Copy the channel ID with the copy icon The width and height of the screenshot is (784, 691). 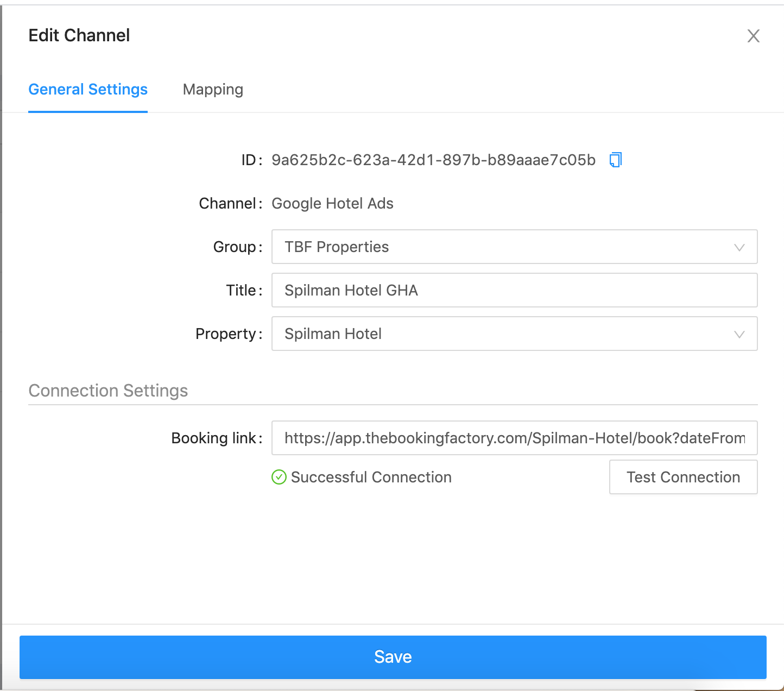615,160
